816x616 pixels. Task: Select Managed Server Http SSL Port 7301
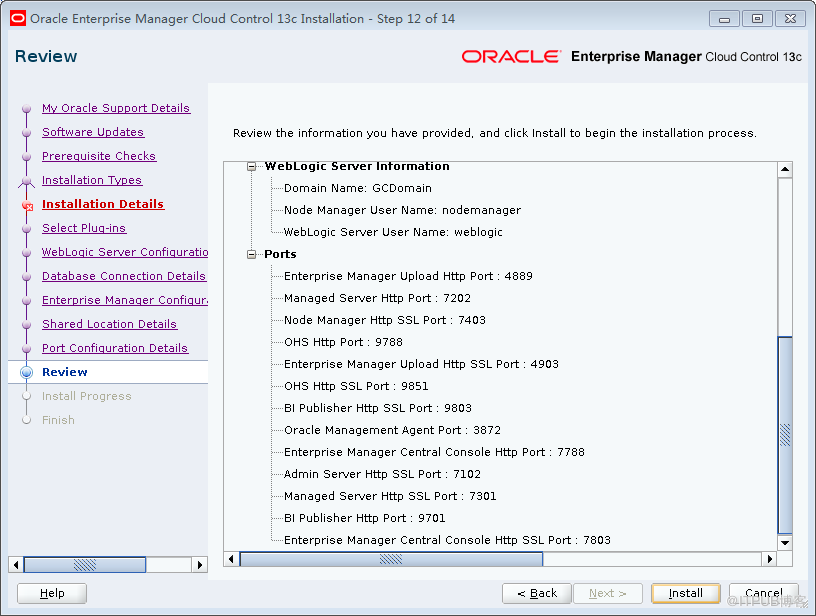coord(390,496)
